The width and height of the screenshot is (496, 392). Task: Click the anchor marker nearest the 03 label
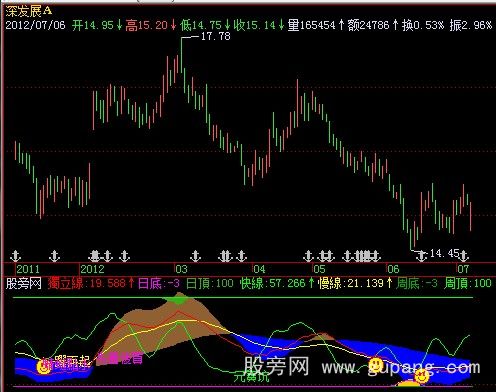(196, 256)
